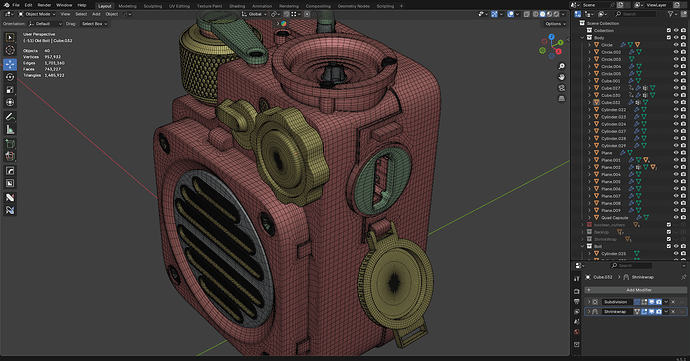Expand the Subdivision modifier panel
690x361 pixels.
[x=589, y=302]
